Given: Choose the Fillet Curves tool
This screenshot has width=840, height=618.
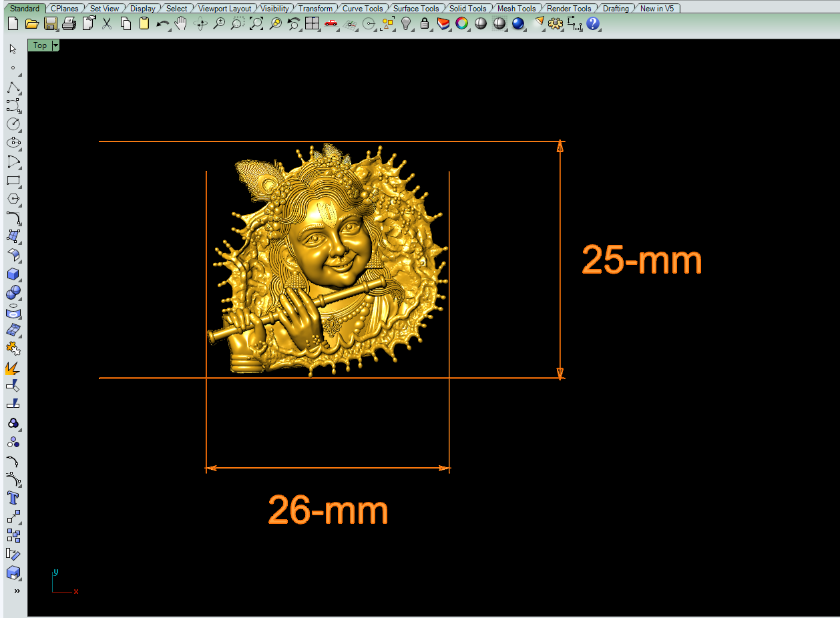Looking at the screenshot, I should click(13, 218).
